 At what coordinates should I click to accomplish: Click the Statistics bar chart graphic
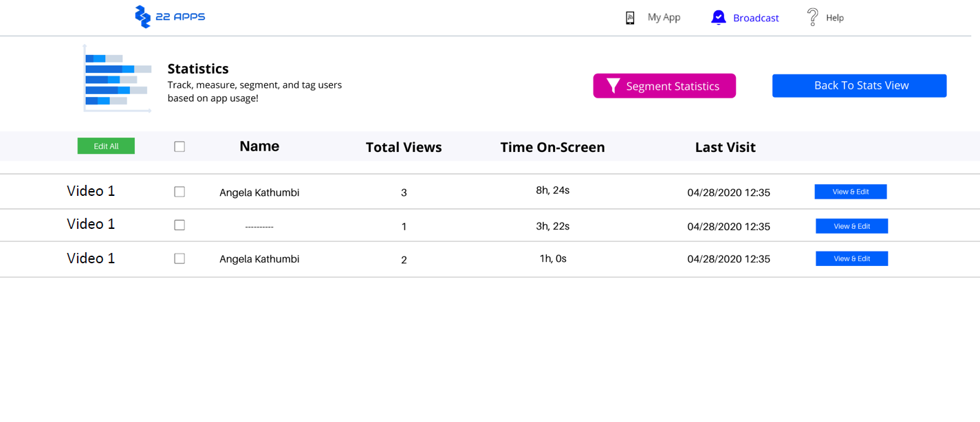pos(117,79)
